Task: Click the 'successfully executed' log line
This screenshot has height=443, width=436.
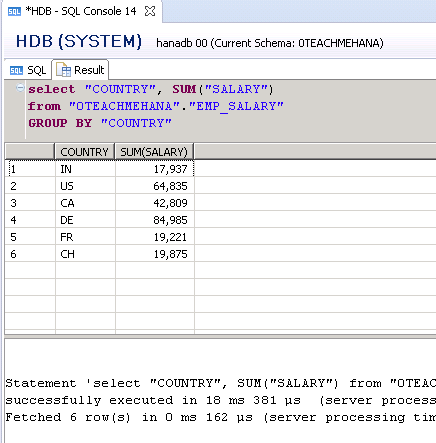Action: 220,400
